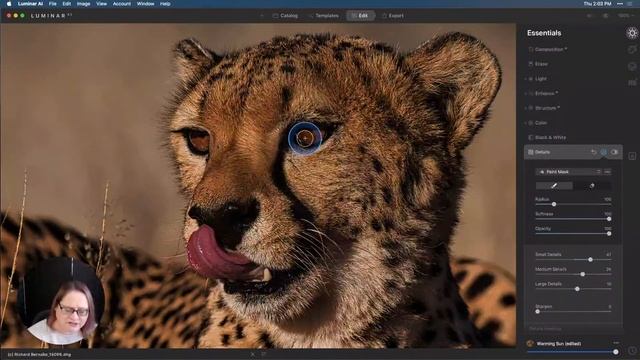Switch to the Export tab
This screenshot has height=360, width=640.
[x=393, y=16]
